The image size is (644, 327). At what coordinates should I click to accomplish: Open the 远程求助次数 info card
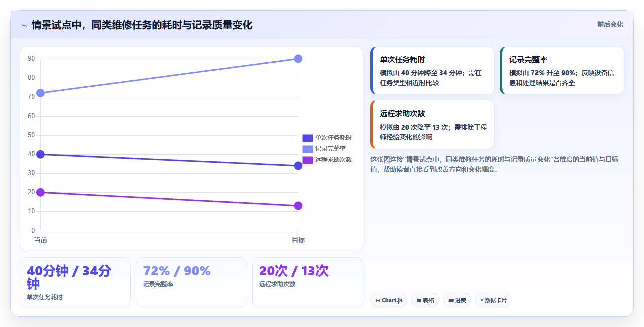[x=433, y=125]
